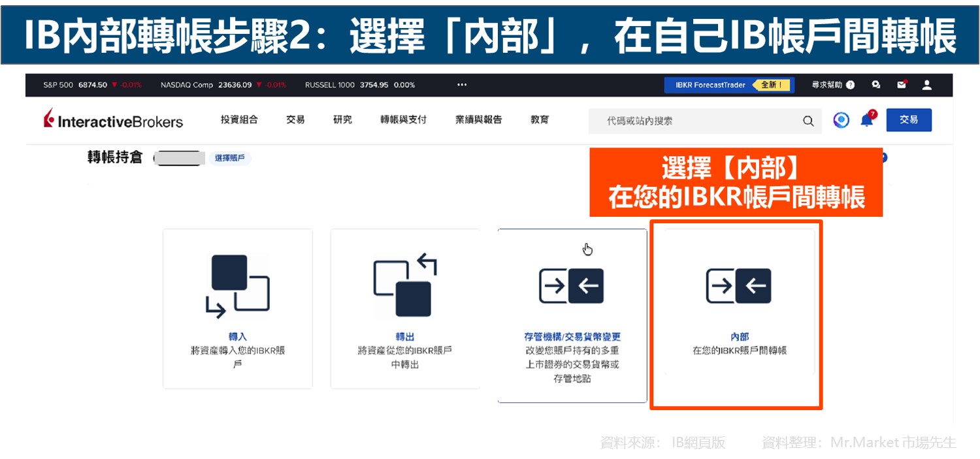Switch to the 投資組合 menu item
The height and width of the screenshot is (459, 980).
pyautogui.click(x=240, y=119)
